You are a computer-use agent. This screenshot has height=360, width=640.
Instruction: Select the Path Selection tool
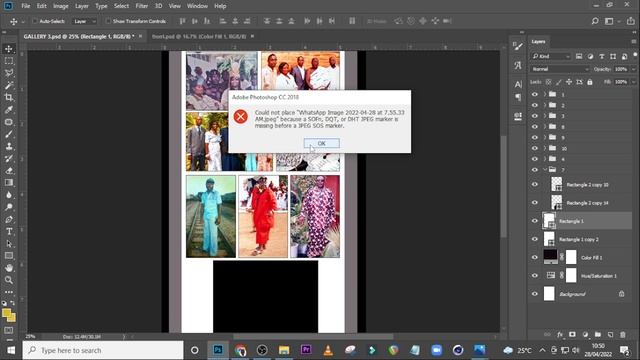click(9, 244)
